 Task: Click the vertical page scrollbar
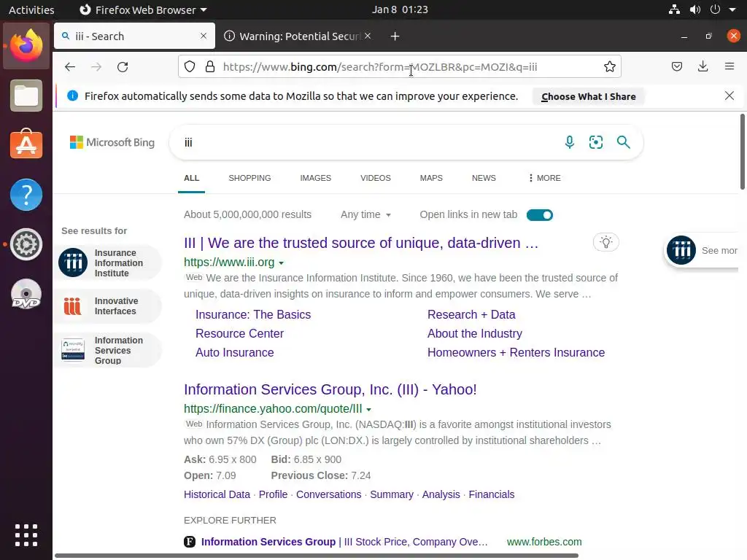743,152
